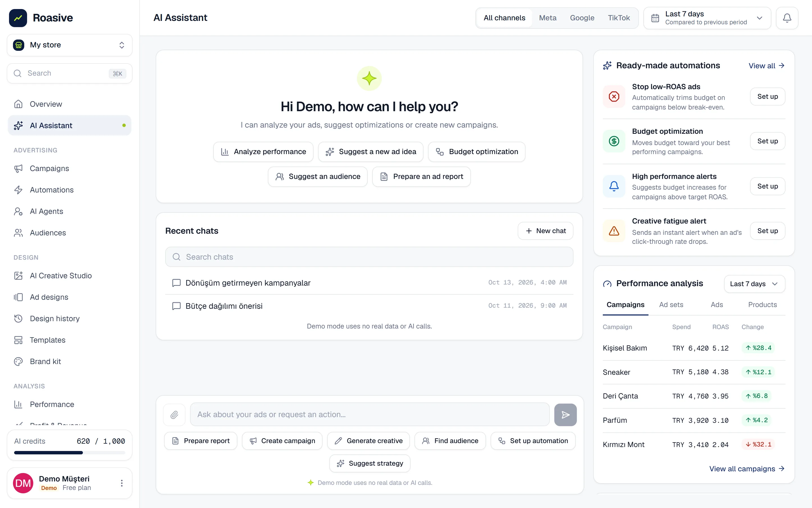Open Ad designs in the sidebar
The image size is (812, 508).
pyautogui.click(x=69, y=297)
